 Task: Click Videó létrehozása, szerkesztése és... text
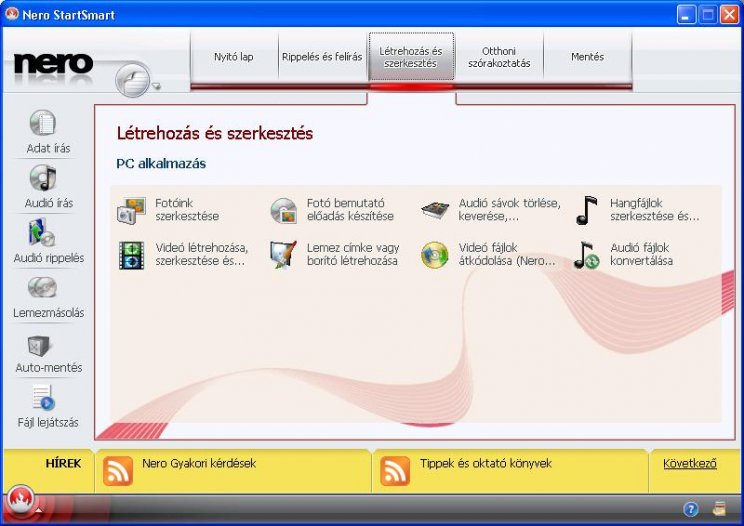click(x=202, y=254)
